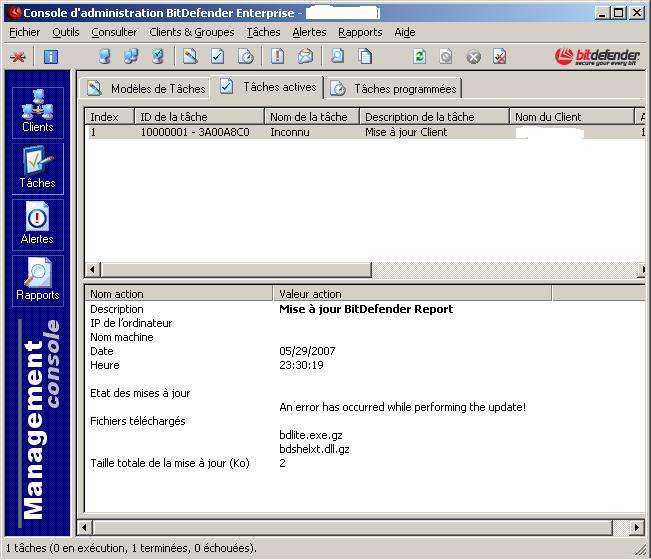
Task: Click the date value 05/29/2007
Action: coord(307,351)
